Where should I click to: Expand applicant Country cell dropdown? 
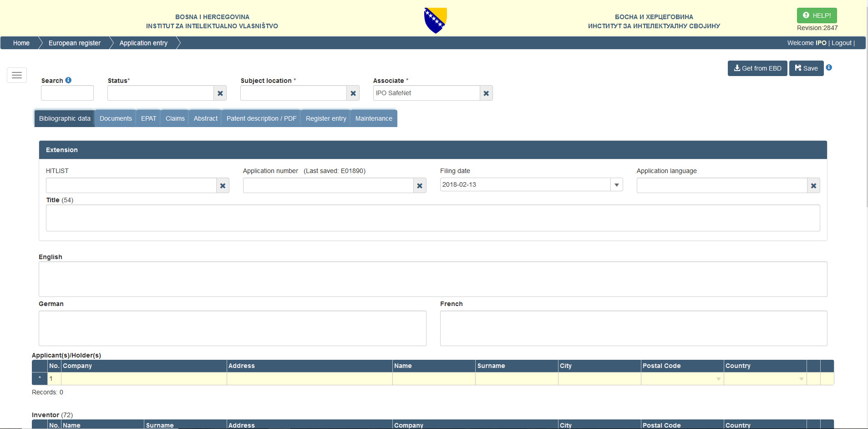coord(802,379)
